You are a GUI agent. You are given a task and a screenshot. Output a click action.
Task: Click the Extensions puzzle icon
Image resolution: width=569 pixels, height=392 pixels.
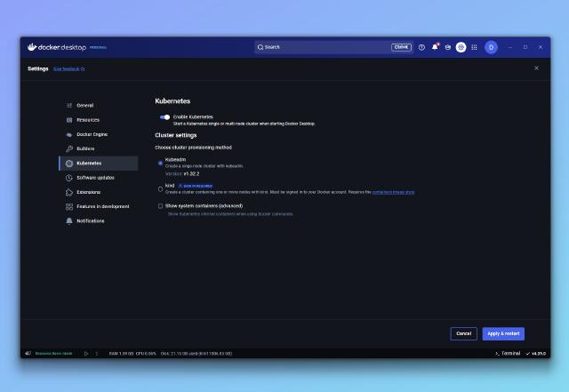[x=69, y=192]
